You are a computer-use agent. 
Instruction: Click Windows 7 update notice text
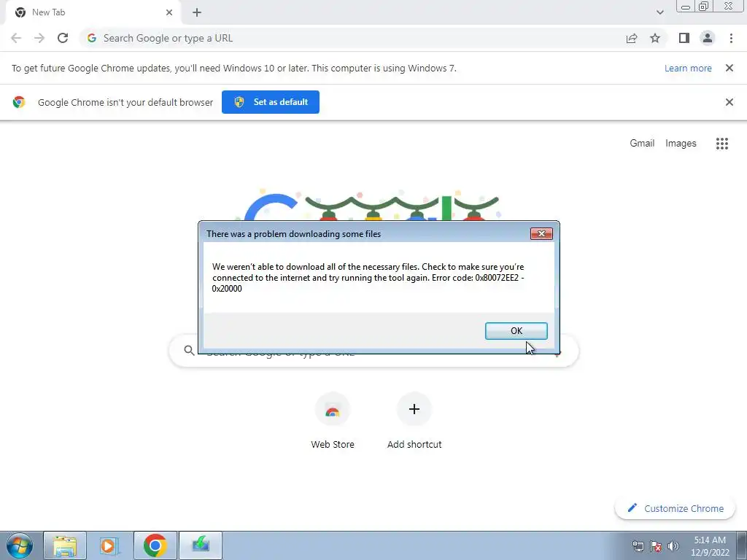234,68
